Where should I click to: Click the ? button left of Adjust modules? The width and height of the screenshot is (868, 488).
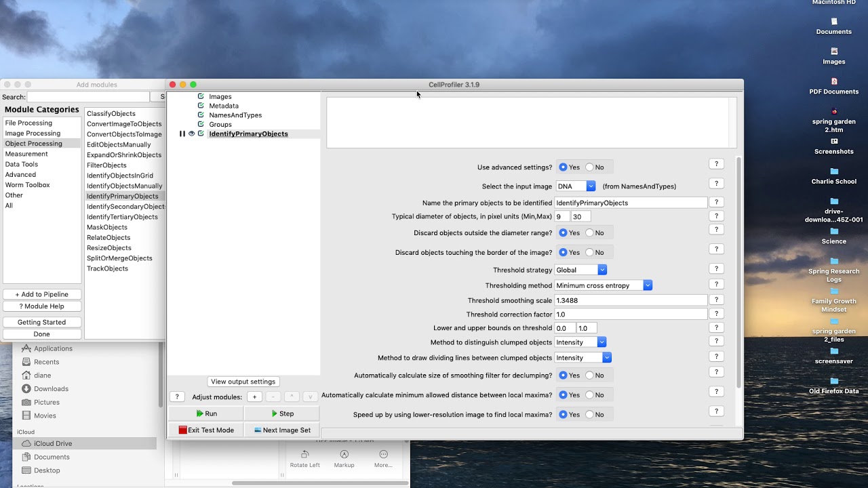(177, 397)
